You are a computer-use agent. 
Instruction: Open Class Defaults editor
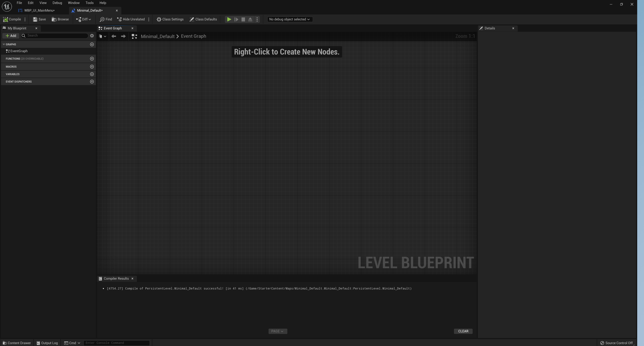(203, 19)
